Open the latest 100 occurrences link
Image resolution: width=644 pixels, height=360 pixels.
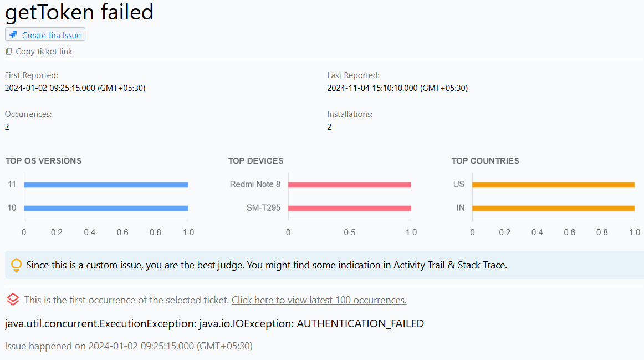pyautogui.click(x=319, y=300)
